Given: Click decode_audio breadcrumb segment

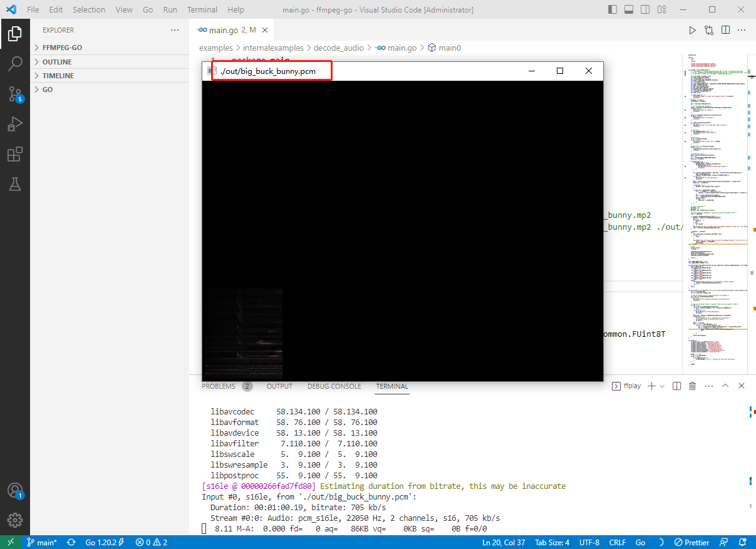Looking at the screenshot, I should [338, 48].
